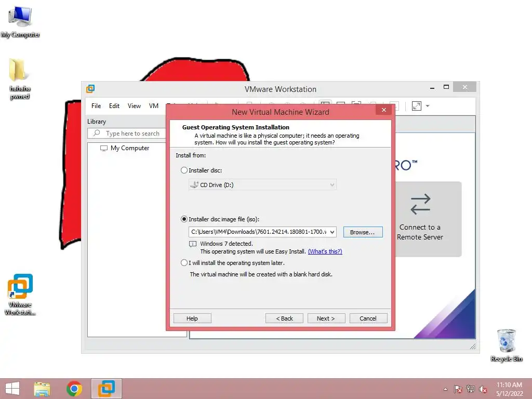Open File Explorer from the taskbar
Image resolution: width=532 pixels, height=399 pixels.
pyautogui.click(x=42, y=389)
